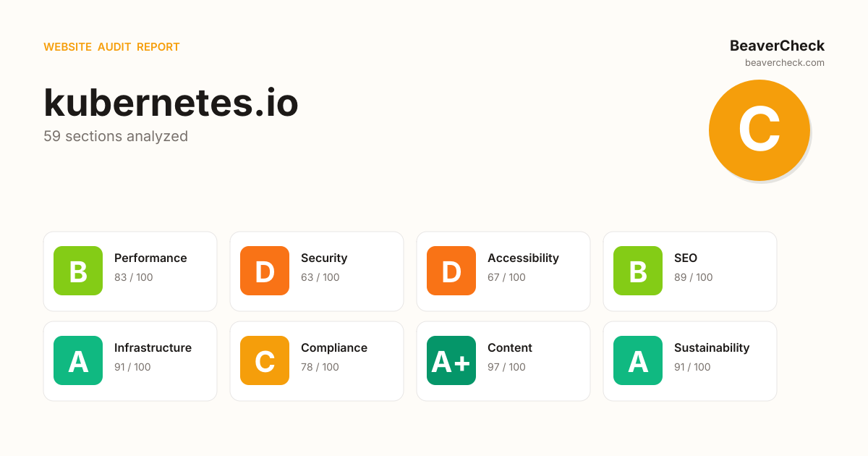
Task: Open the beavercheck.com link
Action: click(784, 63)
